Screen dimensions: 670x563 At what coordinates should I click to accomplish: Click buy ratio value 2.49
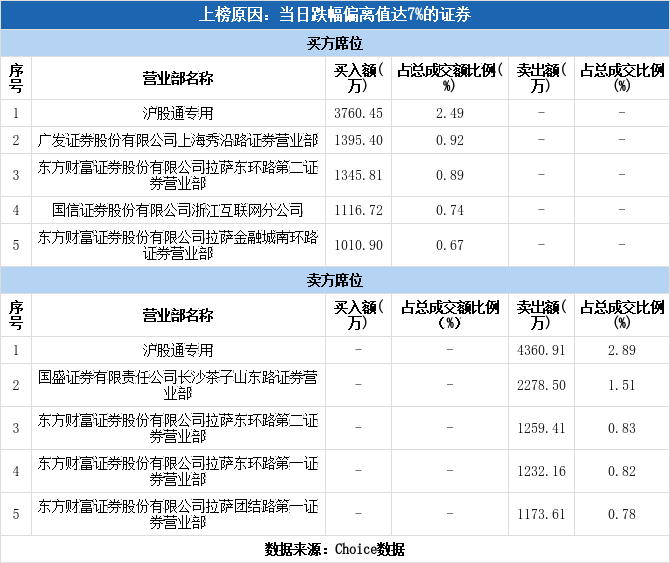[x=450, y=113]
